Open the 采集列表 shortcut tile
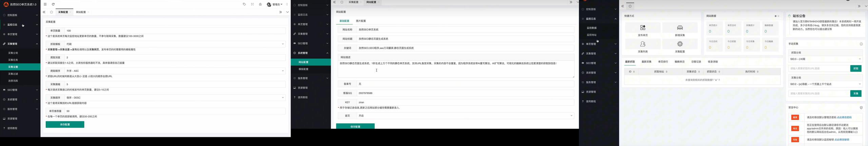Screen dimensions: 868x146 [643, 46]
